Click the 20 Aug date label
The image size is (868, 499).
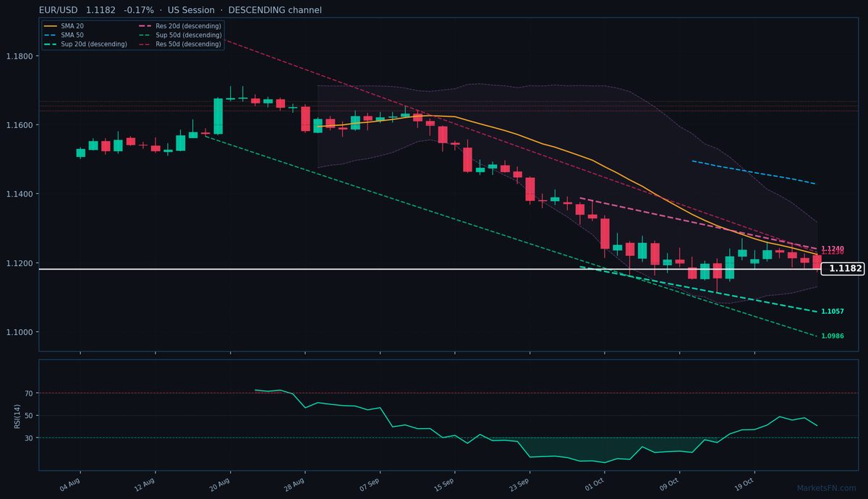coord(221,484)
